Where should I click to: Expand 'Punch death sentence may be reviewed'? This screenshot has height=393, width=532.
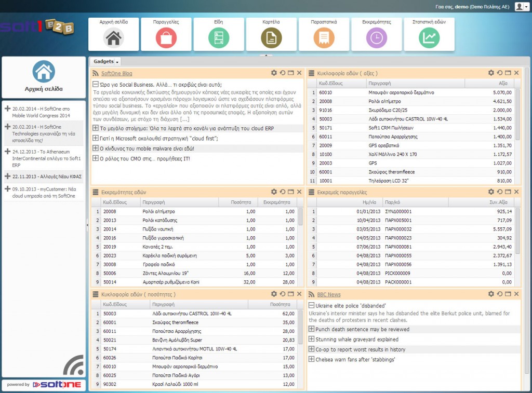pyautogui.click(x=312, y=329)
